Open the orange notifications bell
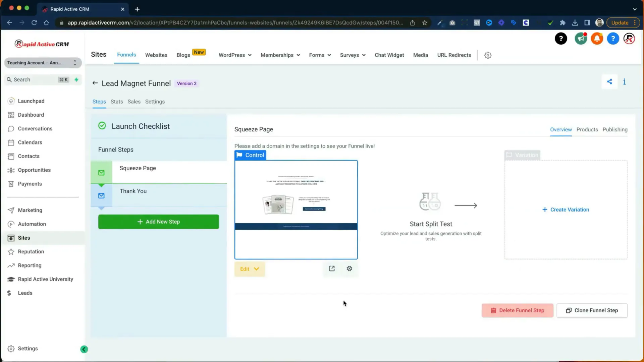644x362 pixels. (597, 39)
